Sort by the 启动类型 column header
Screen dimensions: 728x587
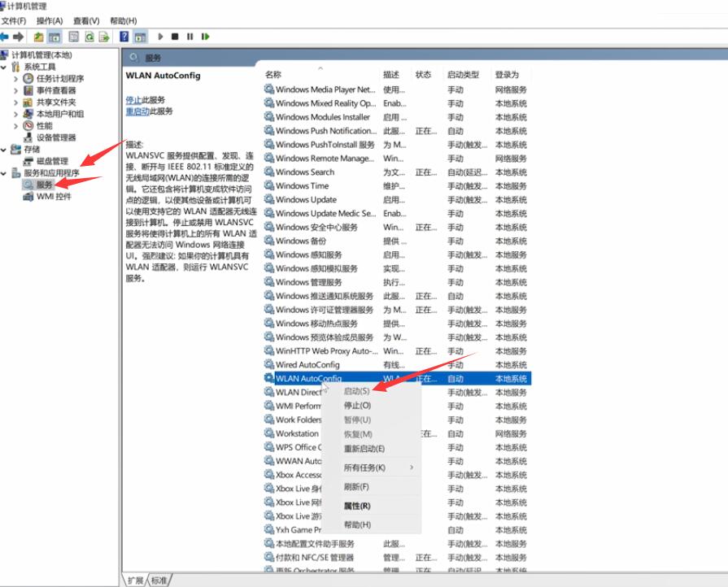(x=463, y=74)
